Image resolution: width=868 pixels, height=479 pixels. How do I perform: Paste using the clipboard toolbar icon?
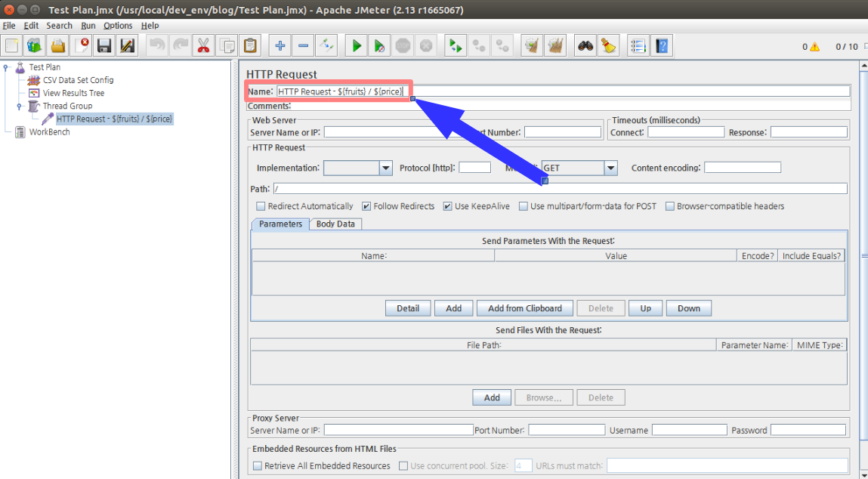(x=250, y=45)
